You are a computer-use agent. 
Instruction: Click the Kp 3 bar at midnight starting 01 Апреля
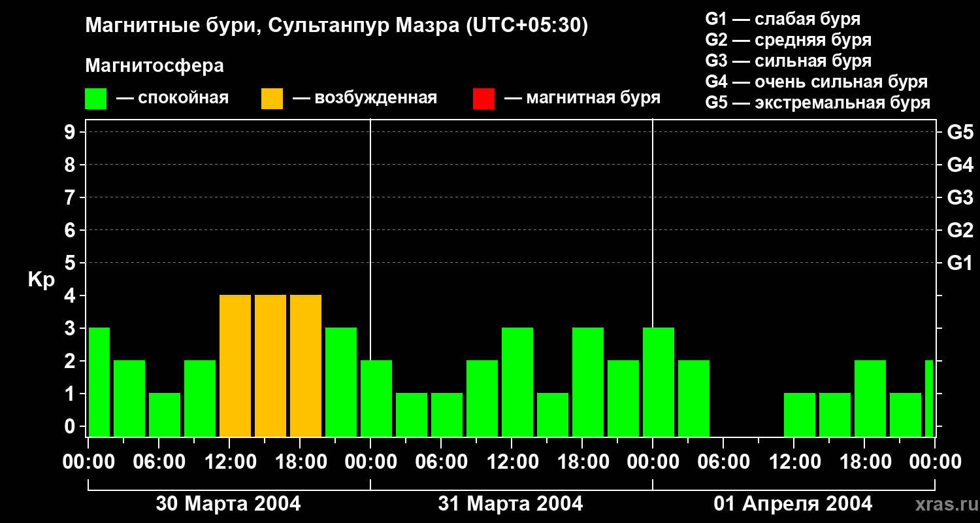(x=659, y=382)
